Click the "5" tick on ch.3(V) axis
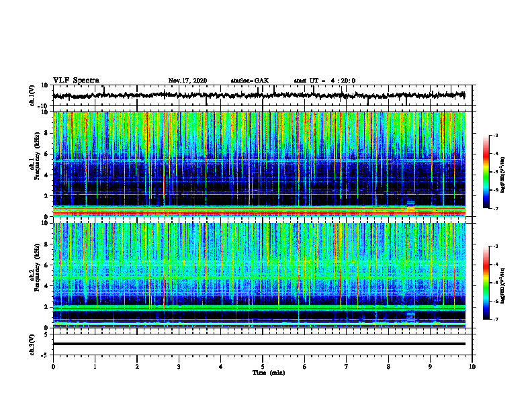This screenshot has width=532, height=411. tap(46, 334)
